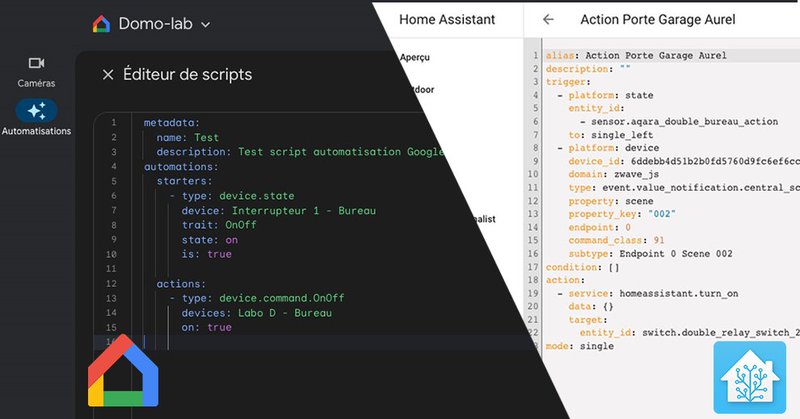Click the description Test script automatisation line
The height and width of the screenshot is (419, 800).
pyautogui.click(x=300, y=152)
